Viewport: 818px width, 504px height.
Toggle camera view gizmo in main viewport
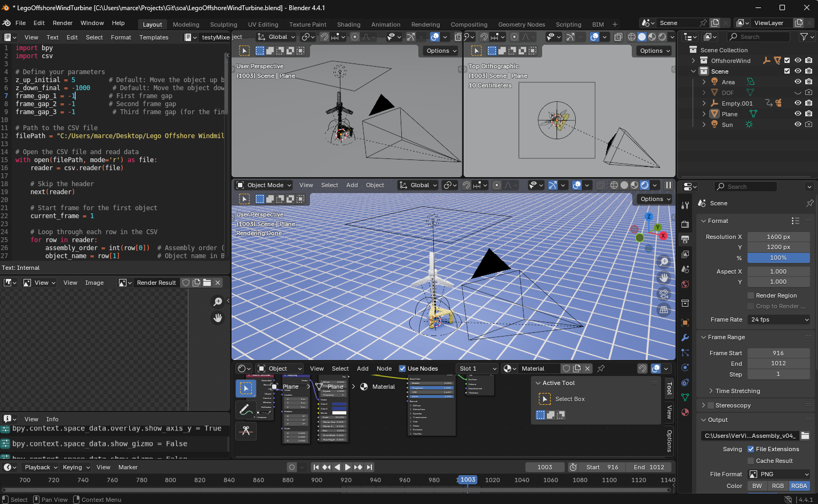coord(664,293)
